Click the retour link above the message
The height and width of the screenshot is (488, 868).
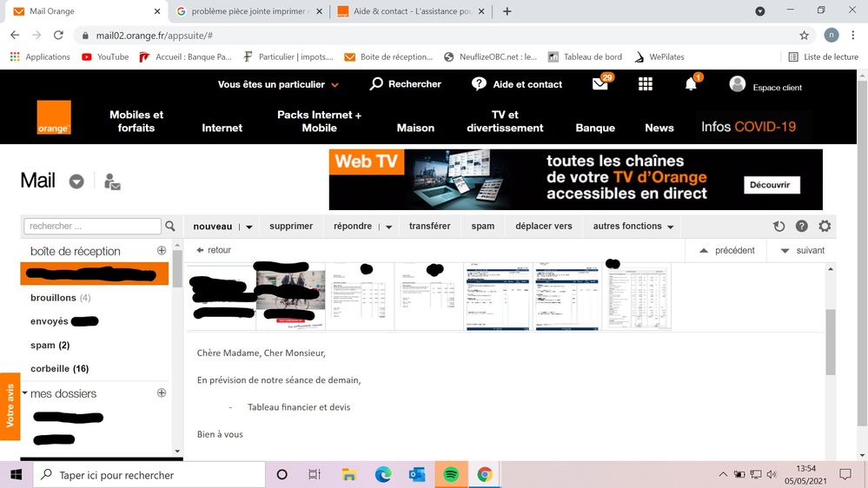[x=214, y=250]
